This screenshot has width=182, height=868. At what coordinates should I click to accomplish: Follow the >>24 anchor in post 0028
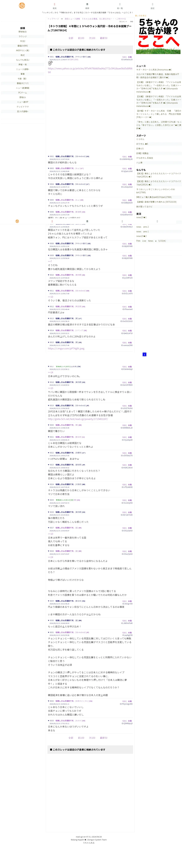(50, 557)
